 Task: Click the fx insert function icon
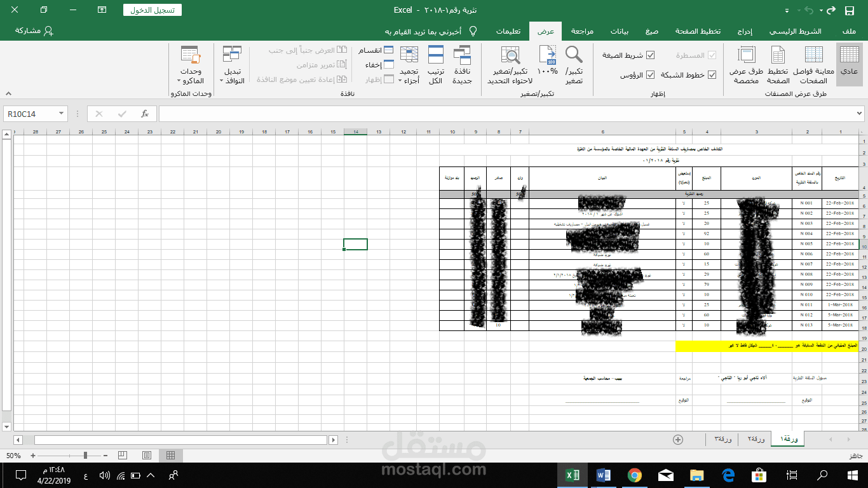[x=145, y=114]
